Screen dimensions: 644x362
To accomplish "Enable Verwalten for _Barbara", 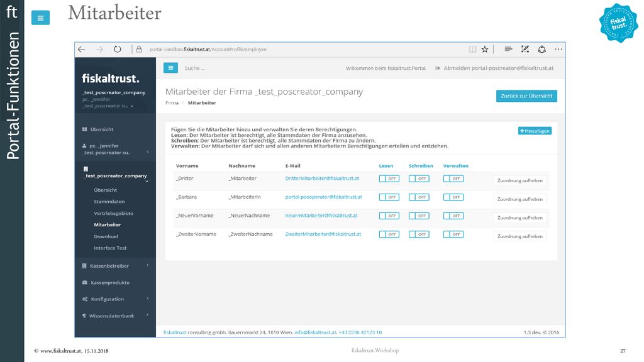I will coord(453,197).
